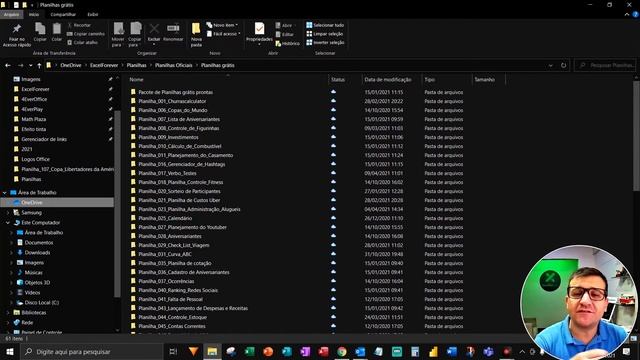Select folder Planilha_006_Copas_do_Mundo
This screenshot has height=360, width=640.
tap(173, 110)
